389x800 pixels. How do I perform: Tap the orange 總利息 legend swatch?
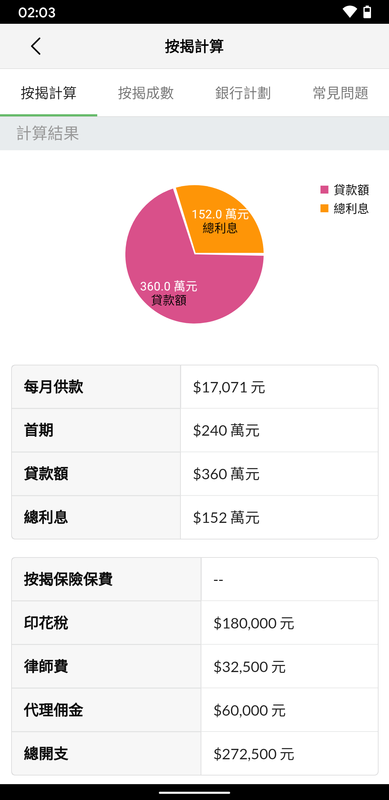[324, 208]
